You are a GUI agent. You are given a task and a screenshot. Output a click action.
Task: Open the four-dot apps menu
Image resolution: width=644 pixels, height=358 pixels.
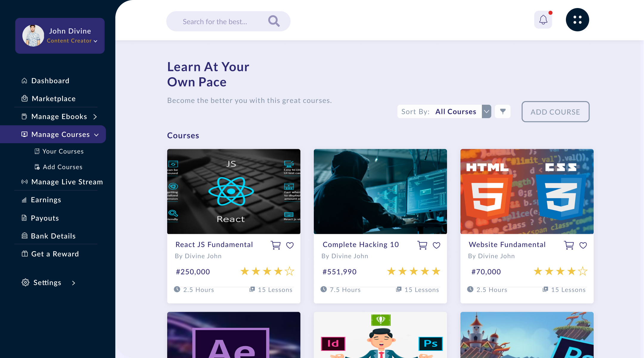(577, 20)
